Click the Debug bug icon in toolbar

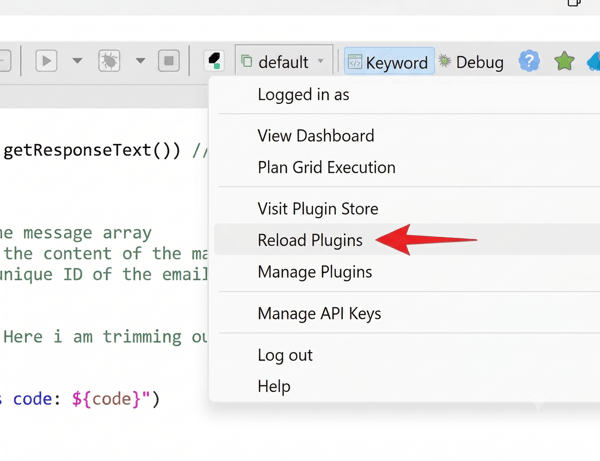109,60
